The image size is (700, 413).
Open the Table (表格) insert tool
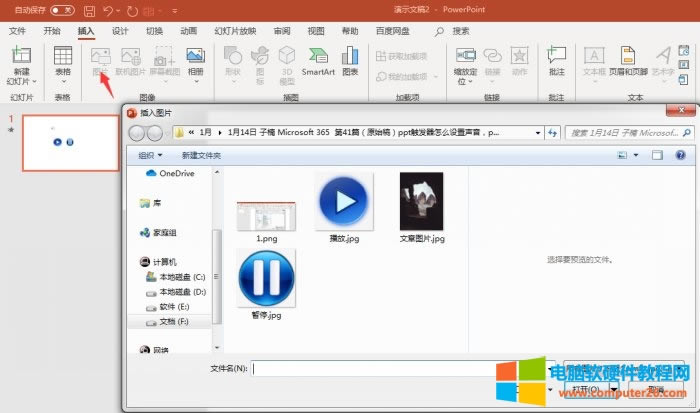click(x=63, y=62)
